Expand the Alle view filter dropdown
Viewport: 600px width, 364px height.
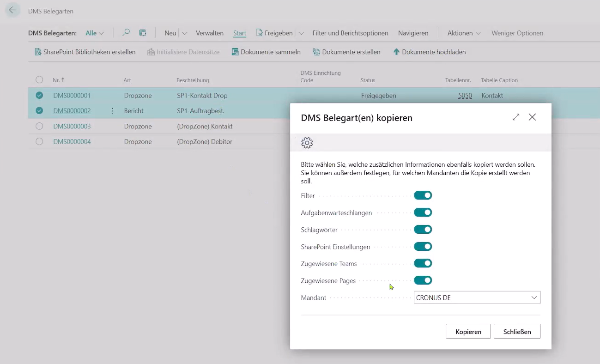[x=95, y=33]
